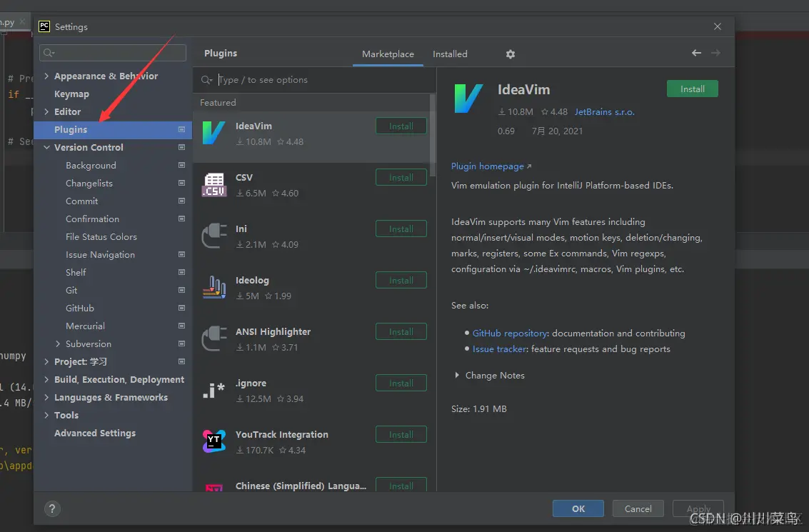Click project-level icon beside Mercurial
Screen dimensions: 809x532
pos(181,326)
